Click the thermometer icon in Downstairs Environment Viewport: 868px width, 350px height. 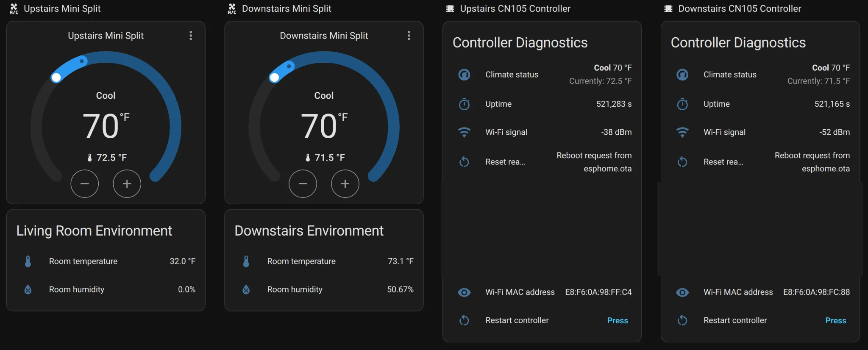246,261
